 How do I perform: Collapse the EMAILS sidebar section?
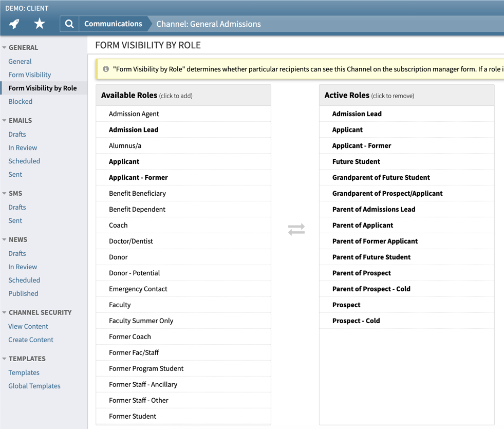(5, 121)
